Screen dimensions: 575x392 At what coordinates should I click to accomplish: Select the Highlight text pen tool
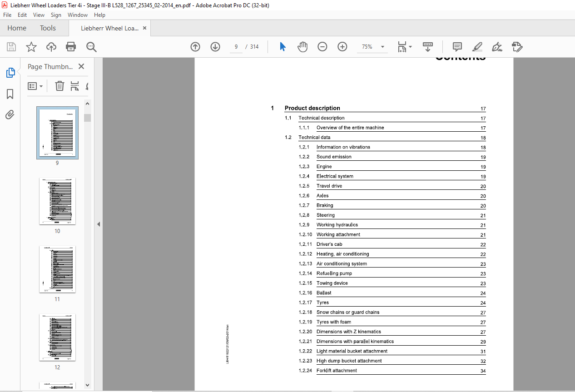point(477,47)
